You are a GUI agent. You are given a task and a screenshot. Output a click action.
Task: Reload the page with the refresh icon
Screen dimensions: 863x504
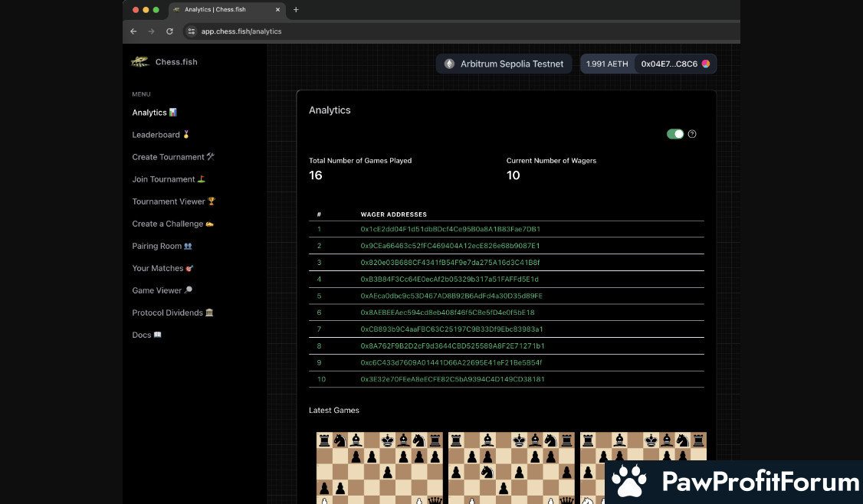pos(169,31)
